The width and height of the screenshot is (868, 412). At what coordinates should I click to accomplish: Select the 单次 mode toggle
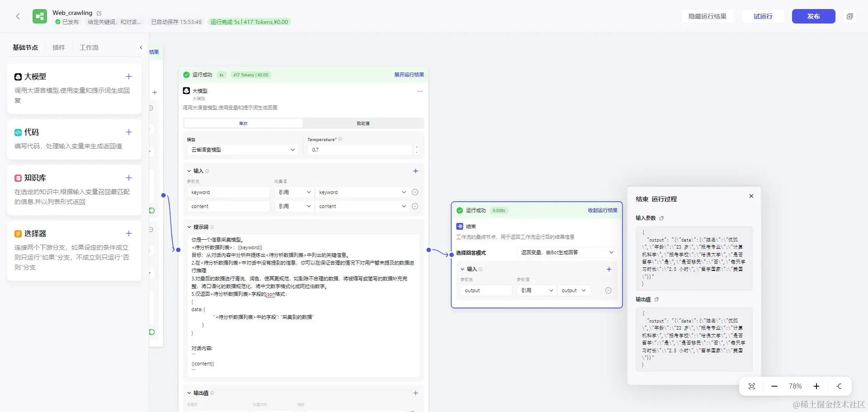[243, 123]
